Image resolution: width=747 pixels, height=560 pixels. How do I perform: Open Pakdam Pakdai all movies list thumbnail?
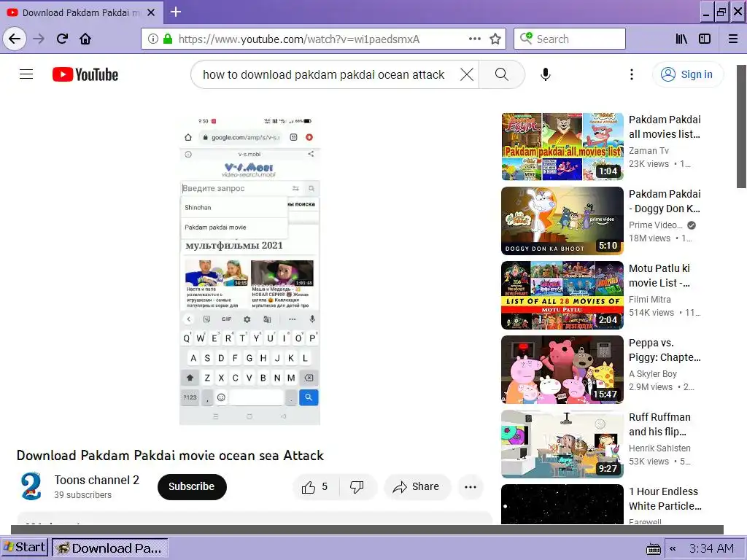tap(562, 147)
